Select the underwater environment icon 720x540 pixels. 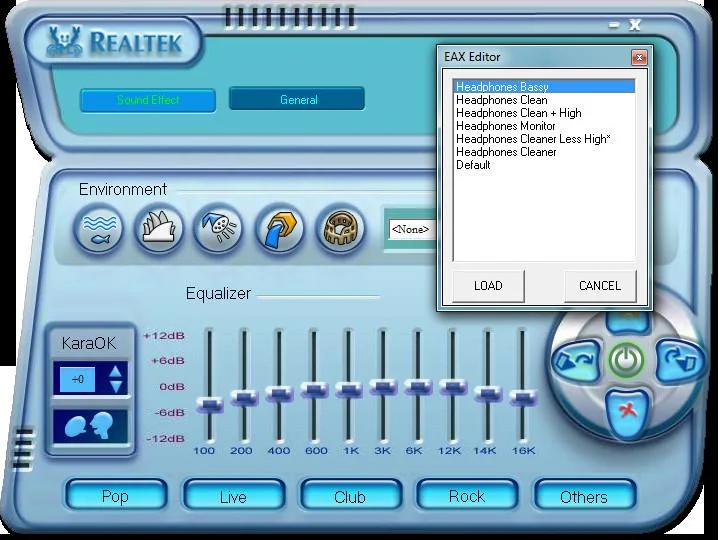pos(98,228)
